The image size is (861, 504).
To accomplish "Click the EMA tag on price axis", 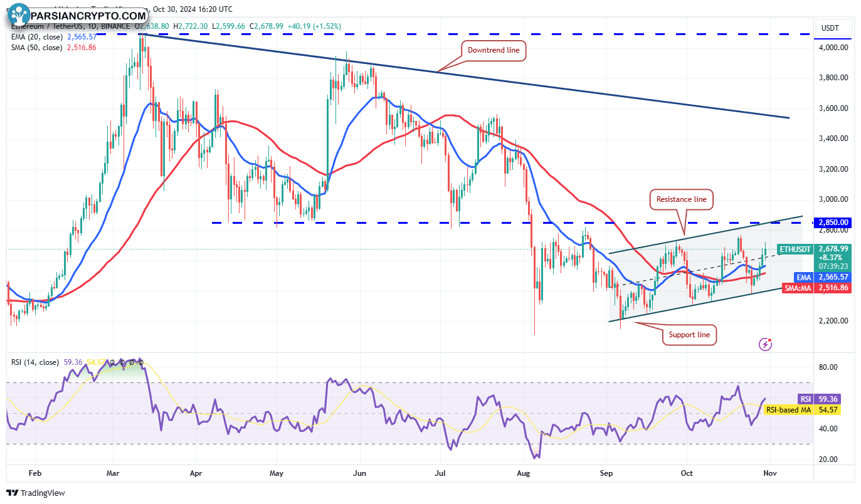I will (803, 276).
